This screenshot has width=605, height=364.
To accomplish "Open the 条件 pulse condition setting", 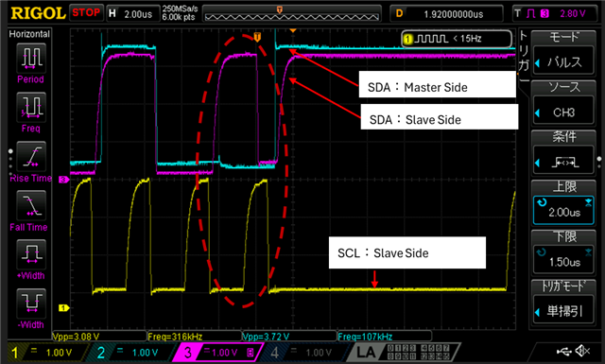I will tap(563, 162).
